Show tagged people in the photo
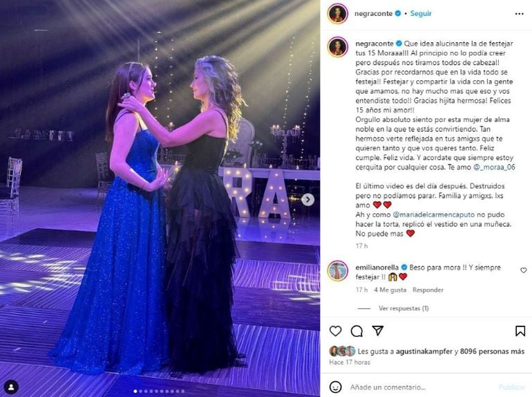 click(11, 387)
